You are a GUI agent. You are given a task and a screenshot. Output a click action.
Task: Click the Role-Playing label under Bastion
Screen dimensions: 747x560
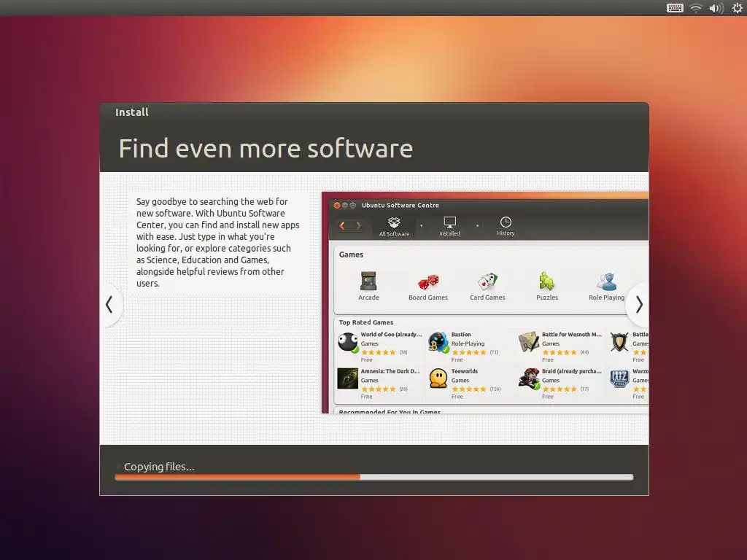click(468, 343)
